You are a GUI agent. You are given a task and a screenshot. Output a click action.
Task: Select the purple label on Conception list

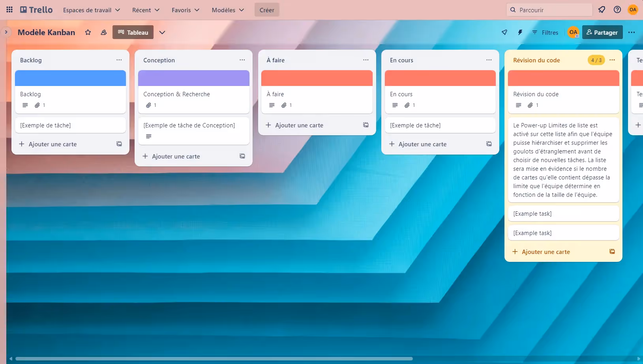(193, 78)
